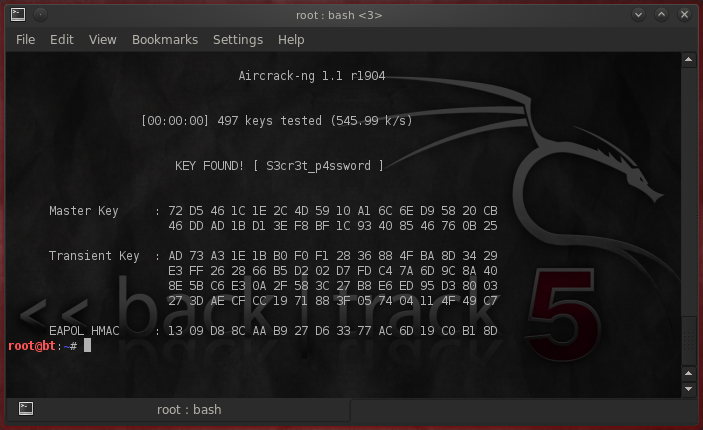Open the Edit menu
The height and width of the screenshot is (430, 703).
pyautogui.click(x=62, y=40)
